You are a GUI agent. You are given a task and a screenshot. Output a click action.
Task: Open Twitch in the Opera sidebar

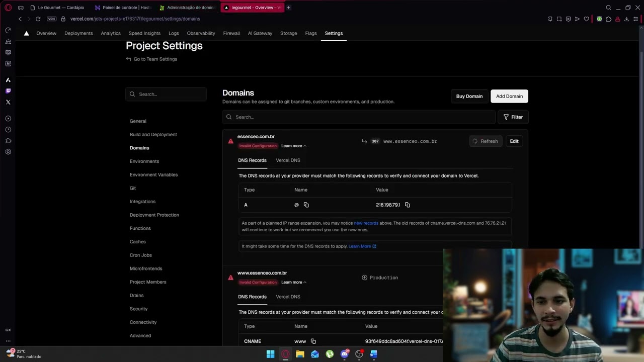8,91
